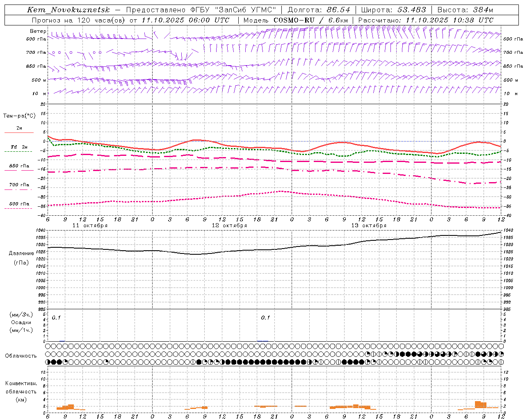Click 'Прогноз на 120 часа(ов)' forecast text
Image resolution: width=525 pixels, height=420 pixels.
pyautogui.click(x=79, y=20)
